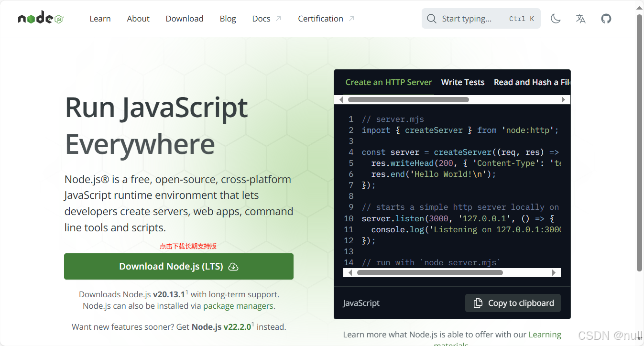
Task: Click the download cloud icon on the LTS button
Action: coord(233,267)
